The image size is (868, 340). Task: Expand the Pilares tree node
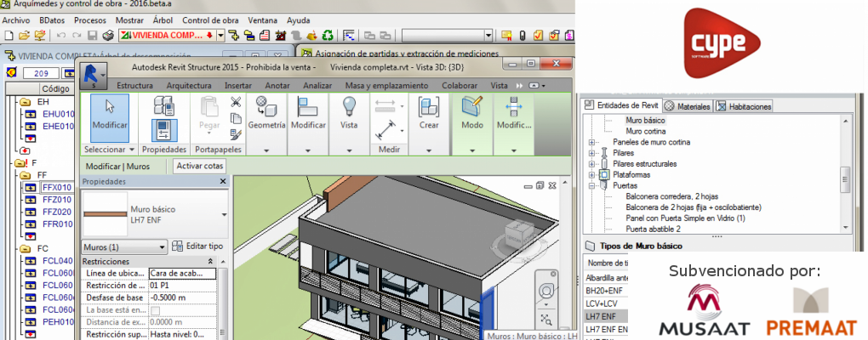(x=591, y=153)
